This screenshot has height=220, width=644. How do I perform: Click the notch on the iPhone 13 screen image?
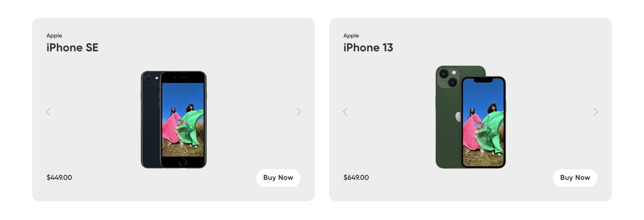(483, 80)
